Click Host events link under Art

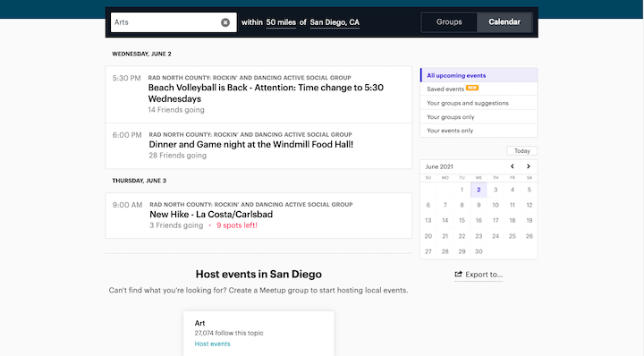(x=212, y=343)
